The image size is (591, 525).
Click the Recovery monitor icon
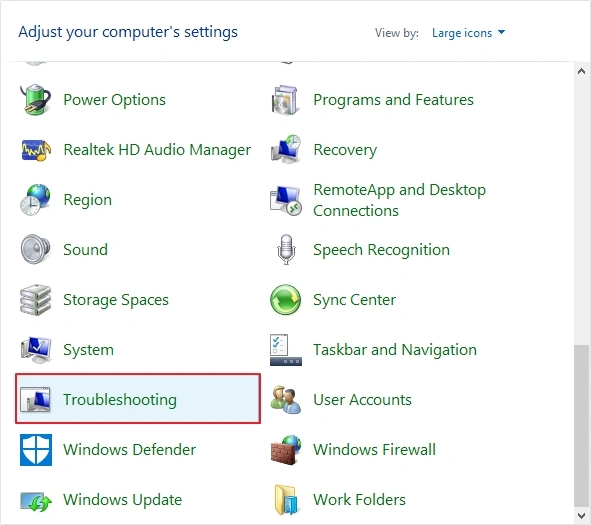pyautogui.click(x=286, y=149)
